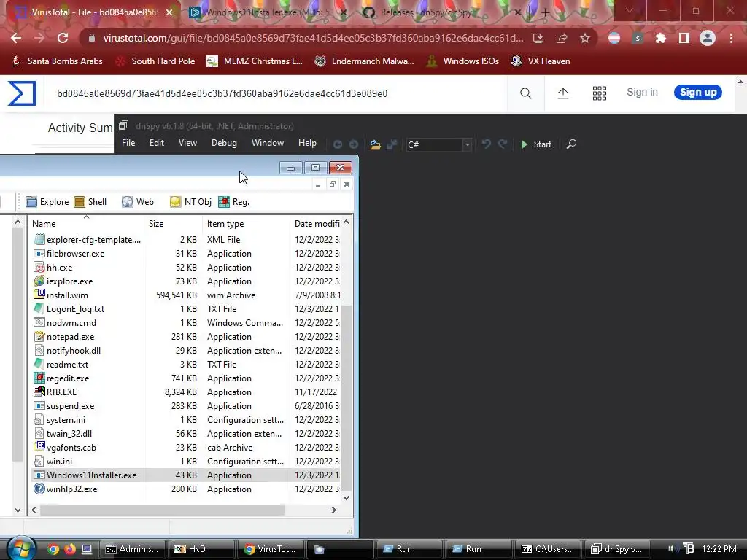Click the Reg. toolbar button
Viewport: 747px width, 560px height.
pyautogui.click(x=233, y=202)
